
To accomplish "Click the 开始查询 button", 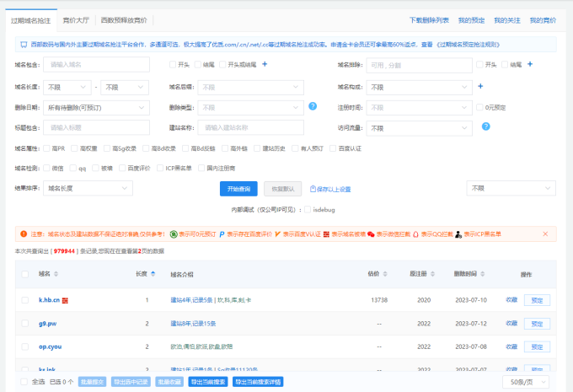I will click(238, 189).
